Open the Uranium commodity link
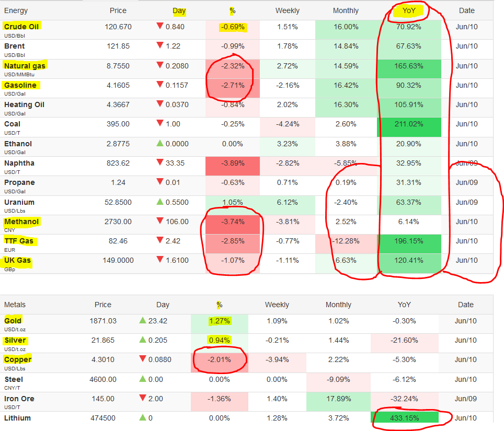Screen dimensions: 504x431 19,202
